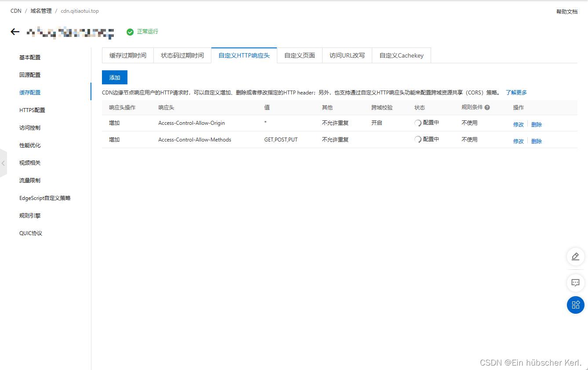Open the chat message floating button
This screenshot has width=588, height=370.
coord(575,283)
